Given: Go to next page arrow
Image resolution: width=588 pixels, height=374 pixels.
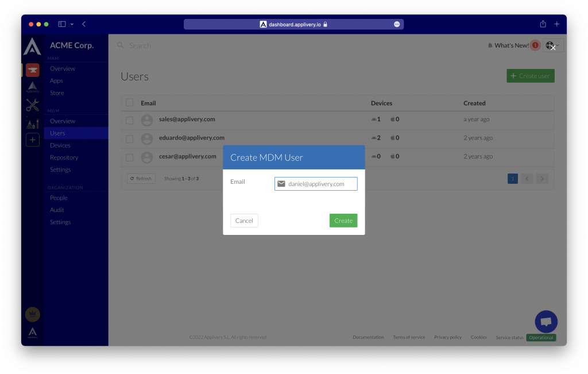Looking at the screenshot, I should coord(542,179).
